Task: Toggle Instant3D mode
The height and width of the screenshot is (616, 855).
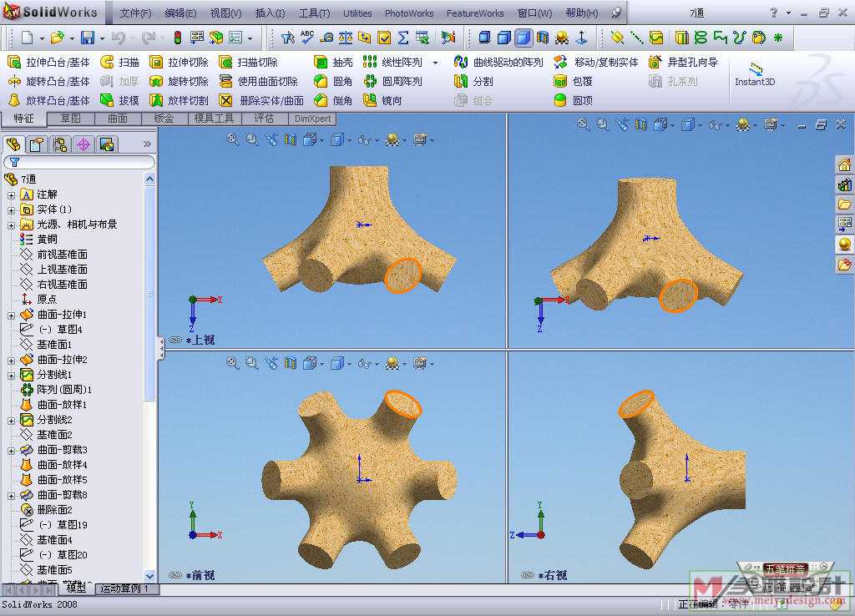Action: [x=755, y=75]
